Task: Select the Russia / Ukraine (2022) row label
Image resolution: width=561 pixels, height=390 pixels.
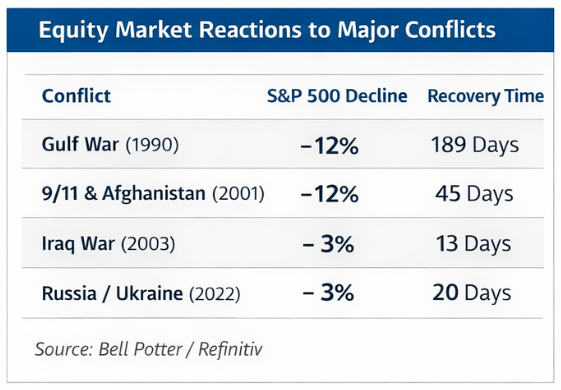Action: (141, 293)
